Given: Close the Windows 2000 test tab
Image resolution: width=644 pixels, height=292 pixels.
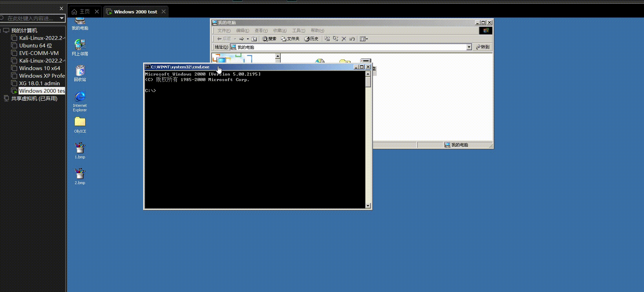Looking at the screenshot, I should [x=164, y=12].
